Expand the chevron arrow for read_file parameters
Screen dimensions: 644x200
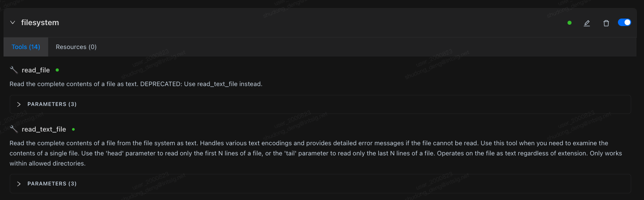point(19,104)
